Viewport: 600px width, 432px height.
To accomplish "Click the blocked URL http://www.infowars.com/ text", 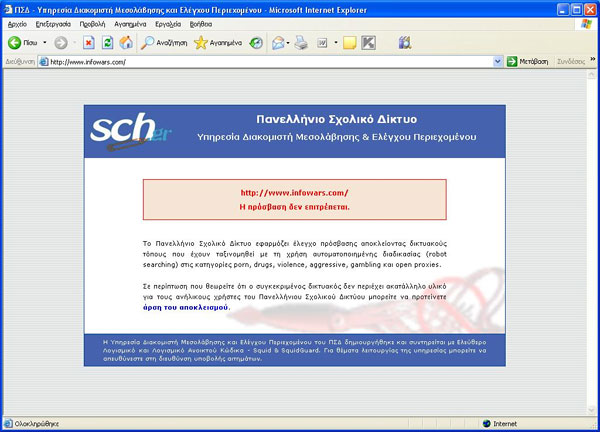I will click(x=294, y=193).
